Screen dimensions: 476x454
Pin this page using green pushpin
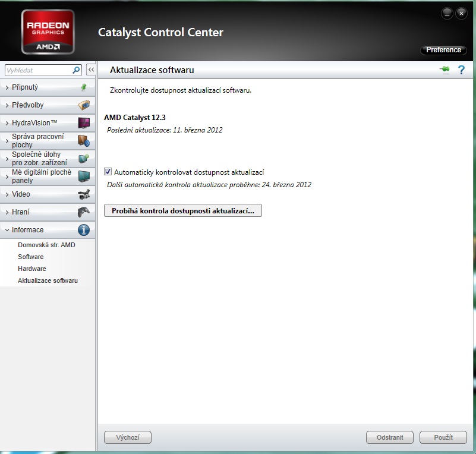coord(445,70)
